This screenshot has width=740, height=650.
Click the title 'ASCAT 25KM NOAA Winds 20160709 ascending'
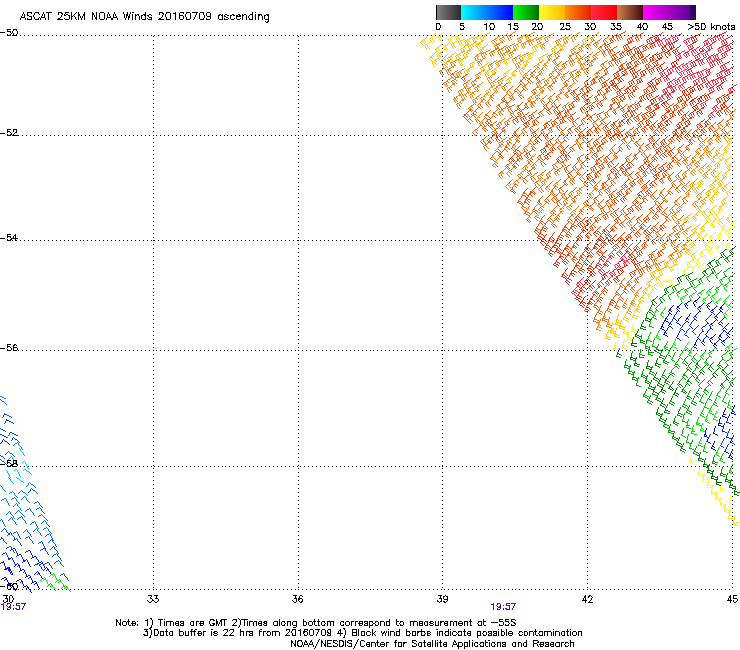[x=144, y=17]
